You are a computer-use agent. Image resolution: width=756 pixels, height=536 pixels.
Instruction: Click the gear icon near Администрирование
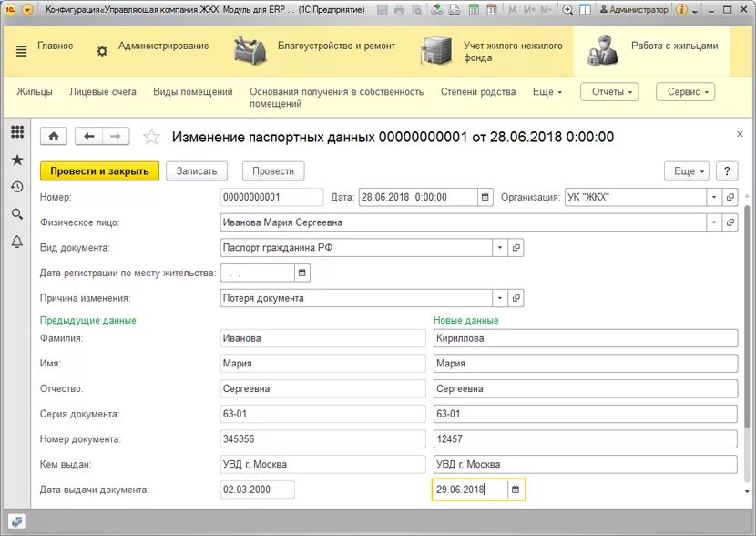(x=102, y=52)
